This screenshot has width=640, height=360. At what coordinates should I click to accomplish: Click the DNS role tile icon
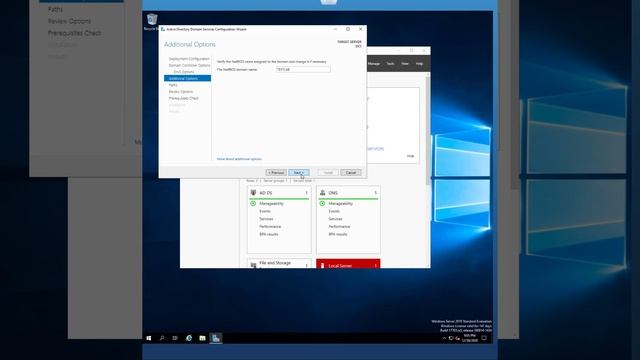click(x=322, y=193)
